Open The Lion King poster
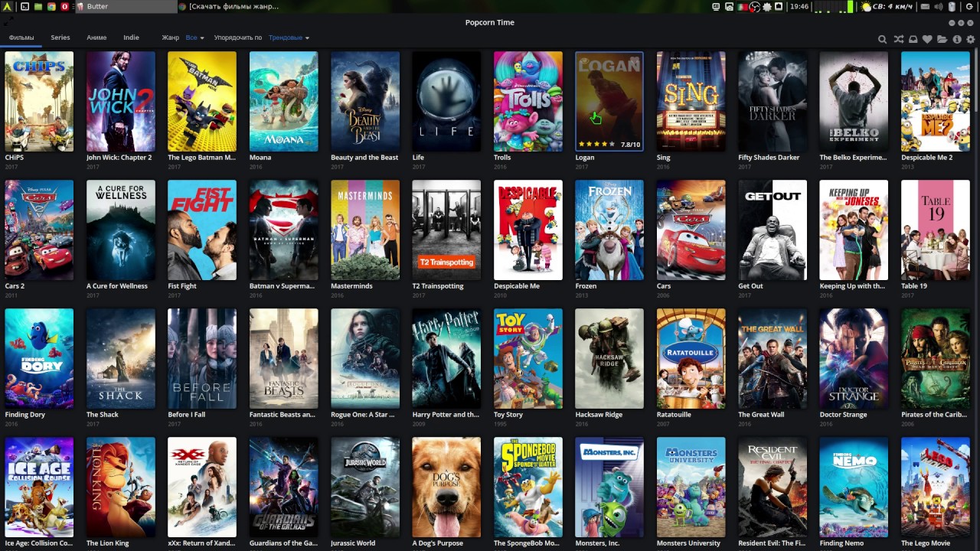Image resolution: width=980 pixels, height=551 pixels. click(121, 487)
